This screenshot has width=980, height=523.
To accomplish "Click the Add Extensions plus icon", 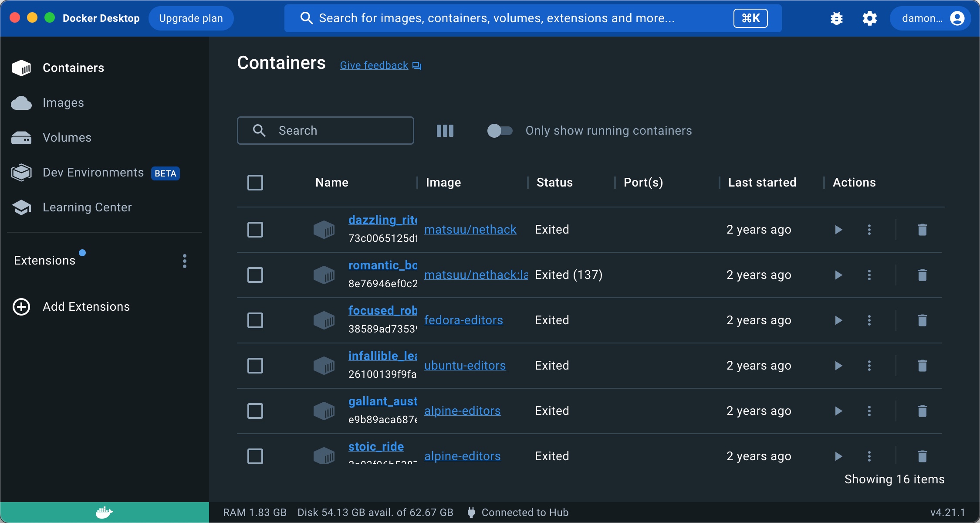I will (x=21, y=307).
